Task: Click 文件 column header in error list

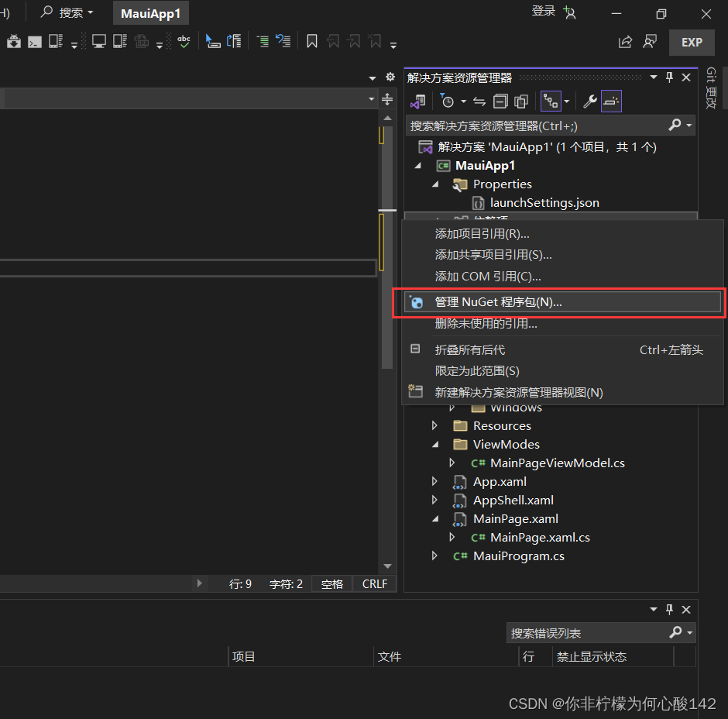Action: [x=389, y=656]
